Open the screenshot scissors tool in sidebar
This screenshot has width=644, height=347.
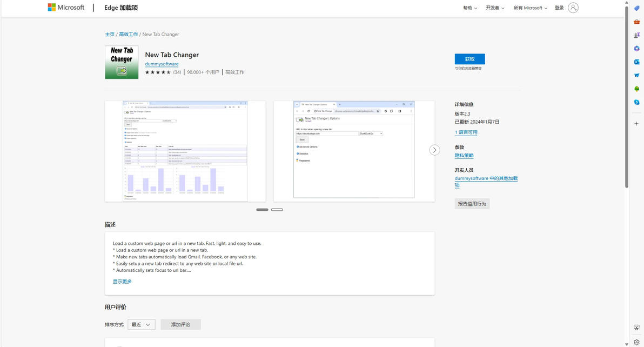pyautogui.click(x=636, y=328)
